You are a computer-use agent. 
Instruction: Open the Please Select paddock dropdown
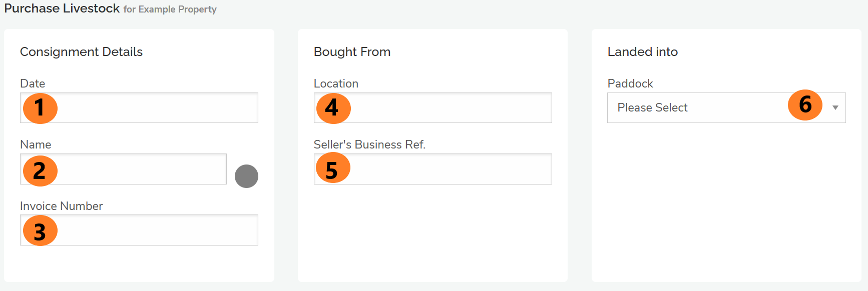(701, 108)
